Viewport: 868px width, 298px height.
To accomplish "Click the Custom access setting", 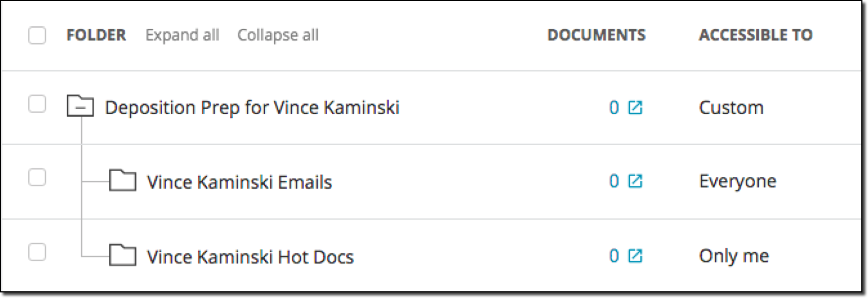I will pyautogui.click(x=731, y=107).
